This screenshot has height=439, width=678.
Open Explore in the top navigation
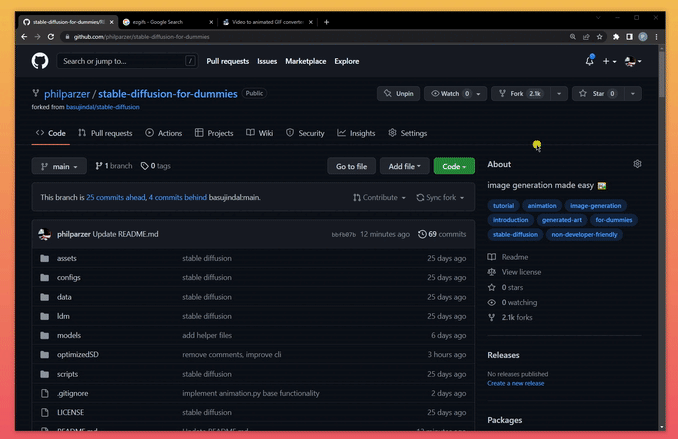coord(347,61)
